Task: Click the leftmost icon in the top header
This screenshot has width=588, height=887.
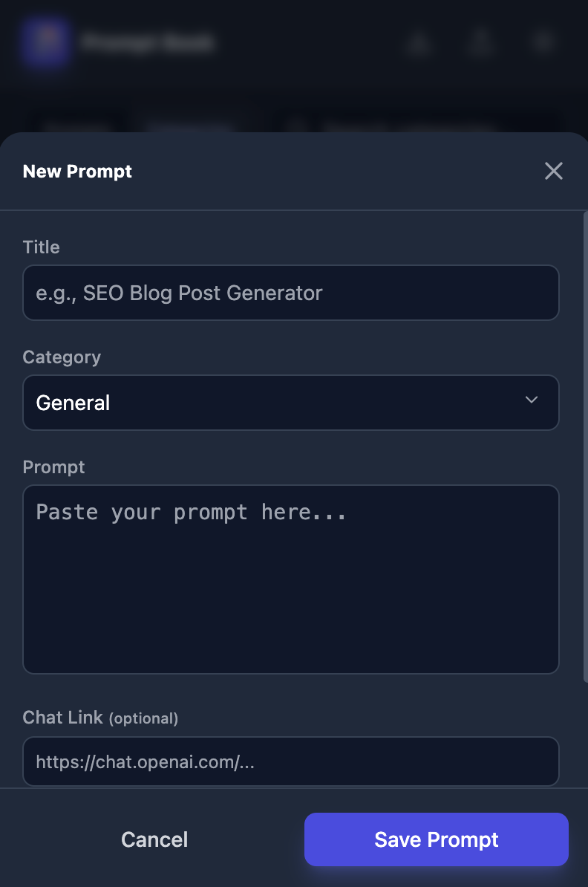Action: pos(419,43)
